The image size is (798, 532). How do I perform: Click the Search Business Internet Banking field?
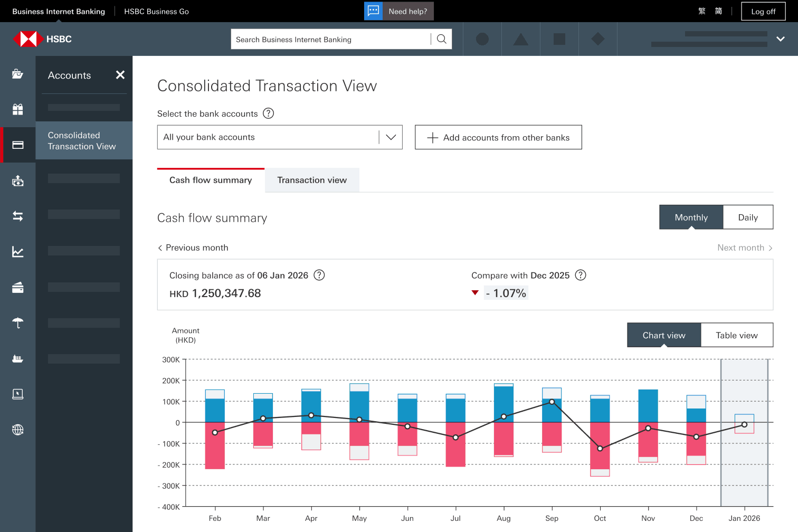[331, 39]
